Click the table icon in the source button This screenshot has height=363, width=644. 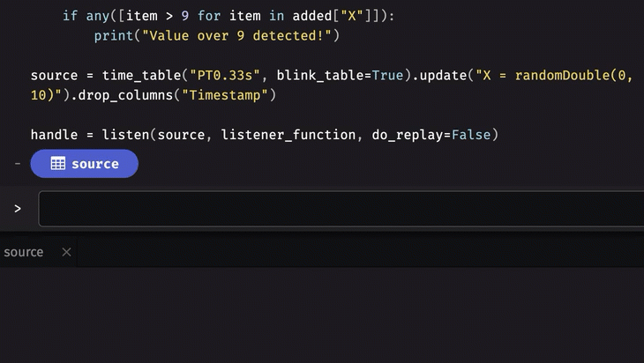tap(57, 164)
